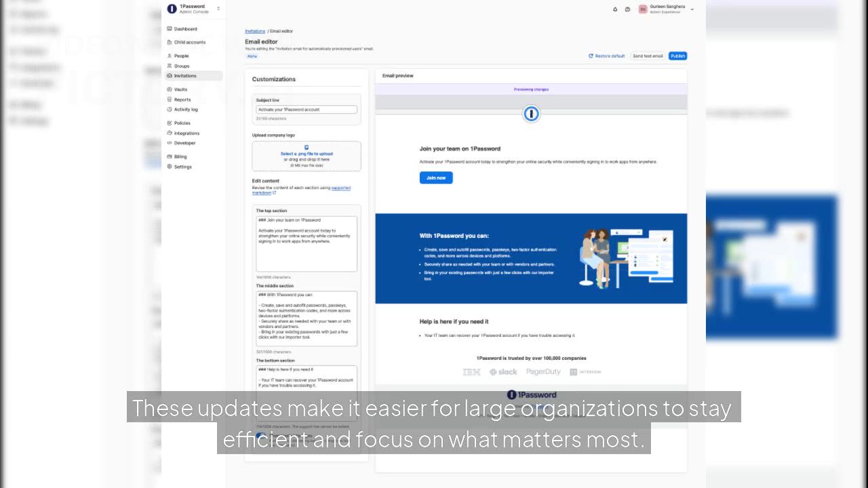868x488 pixels.
Task: Open the Groups section
Action: pyautogui.click(x=182, y=66)
